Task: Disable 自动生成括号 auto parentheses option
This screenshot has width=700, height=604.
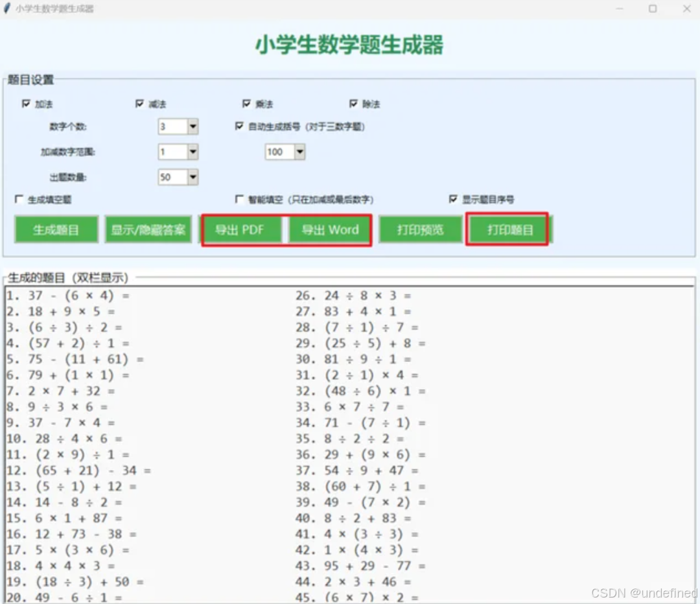Action: (x=239, y=126)
